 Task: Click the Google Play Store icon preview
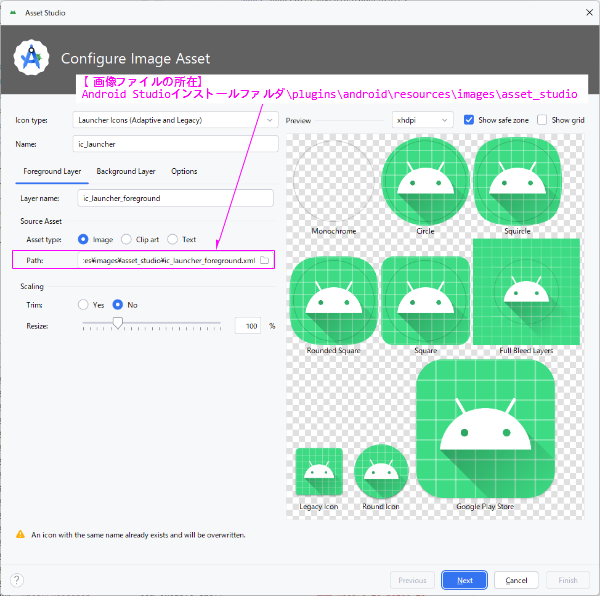tap(485, 428)
